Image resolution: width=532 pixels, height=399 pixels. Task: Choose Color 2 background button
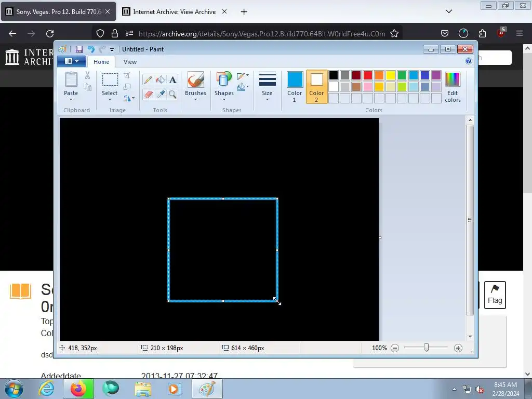pyautogui.click(x=316, y=87)
